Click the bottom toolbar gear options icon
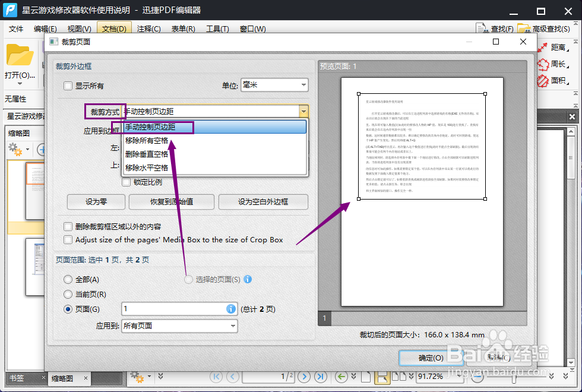Screen dimensions: 582x392 (x=137, y=377)
